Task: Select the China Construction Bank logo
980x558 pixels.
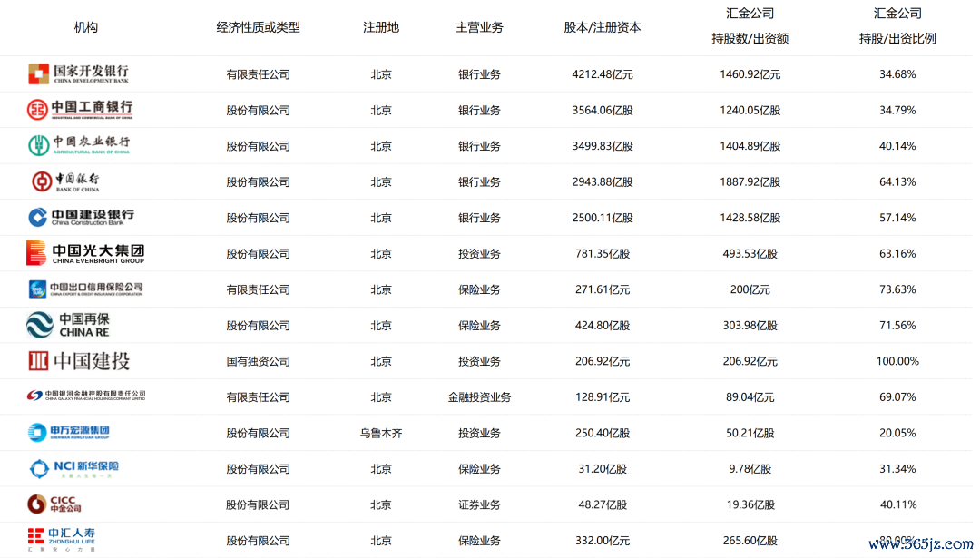Action: pos(82,217)
